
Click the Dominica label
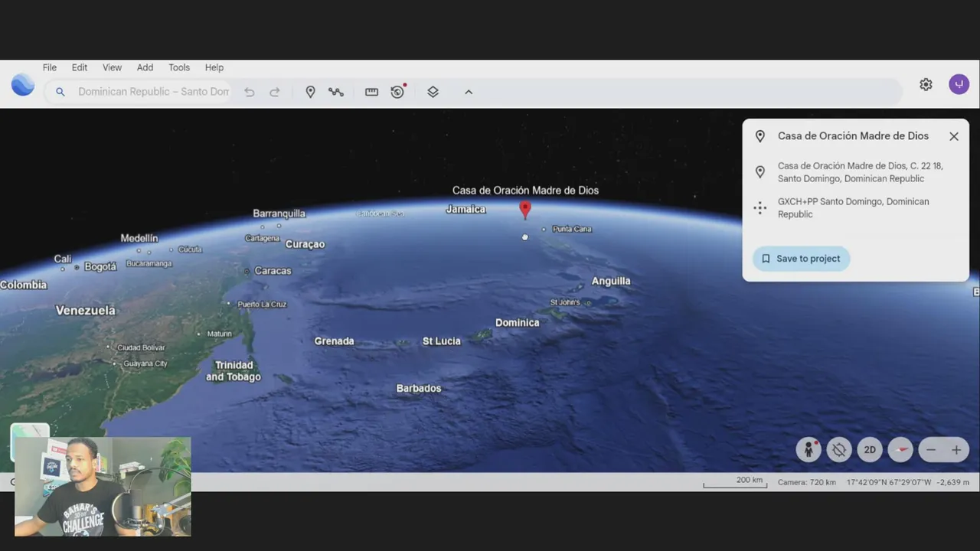(518, 322)
